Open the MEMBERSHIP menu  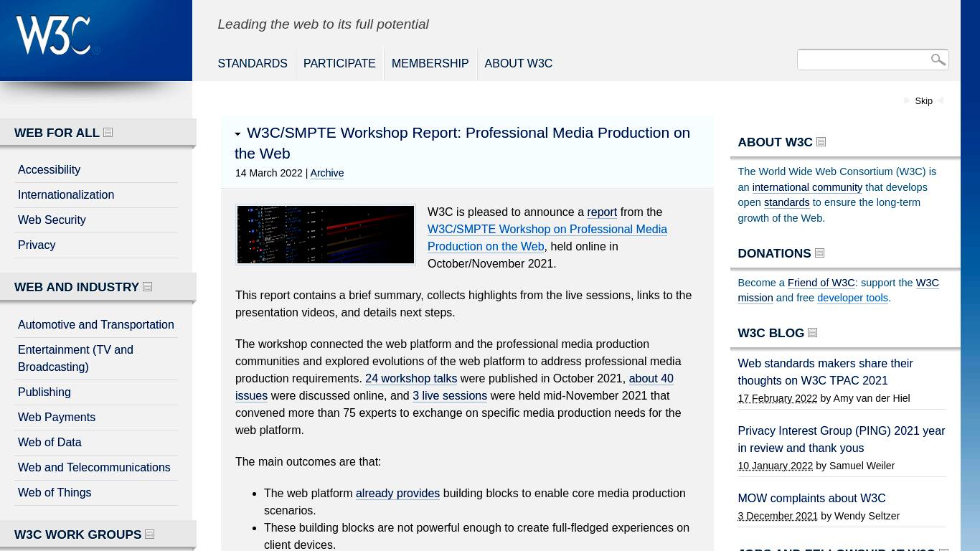click(430, 63)
